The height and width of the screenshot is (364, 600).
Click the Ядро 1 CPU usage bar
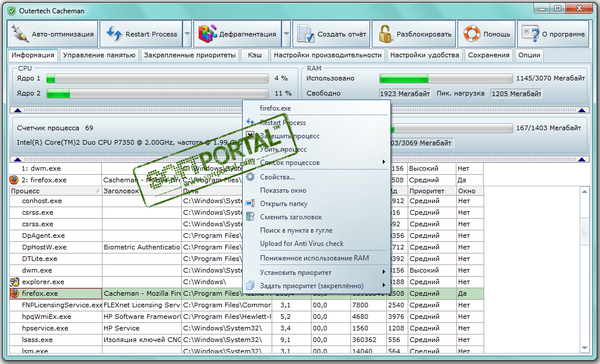[x=158, y=78]
